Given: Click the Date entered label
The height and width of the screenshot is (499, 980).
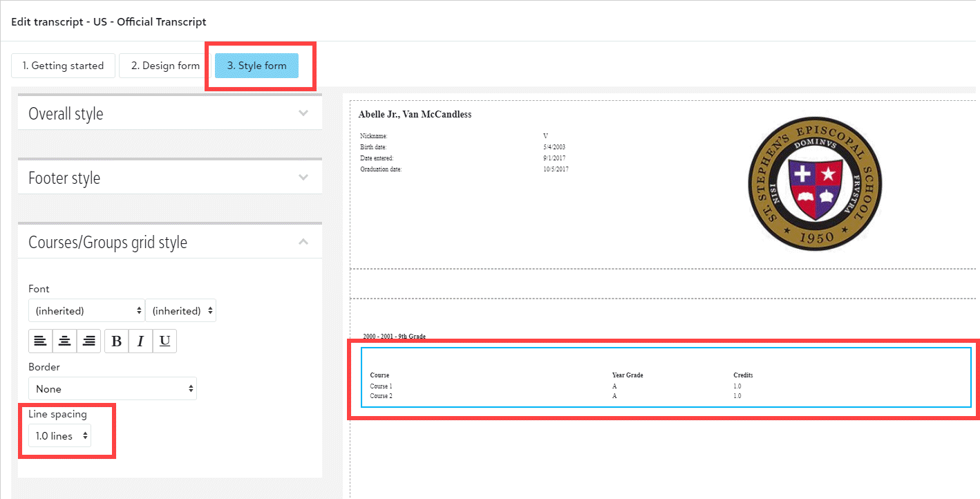Looking at the screenshot, I should pos(377,158).
